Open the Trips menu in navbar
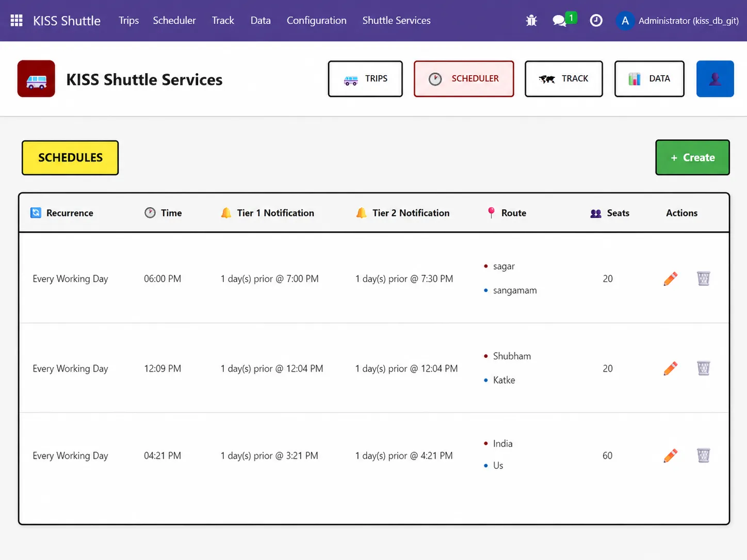Screen dimensions: 747x560 point(128,21)
